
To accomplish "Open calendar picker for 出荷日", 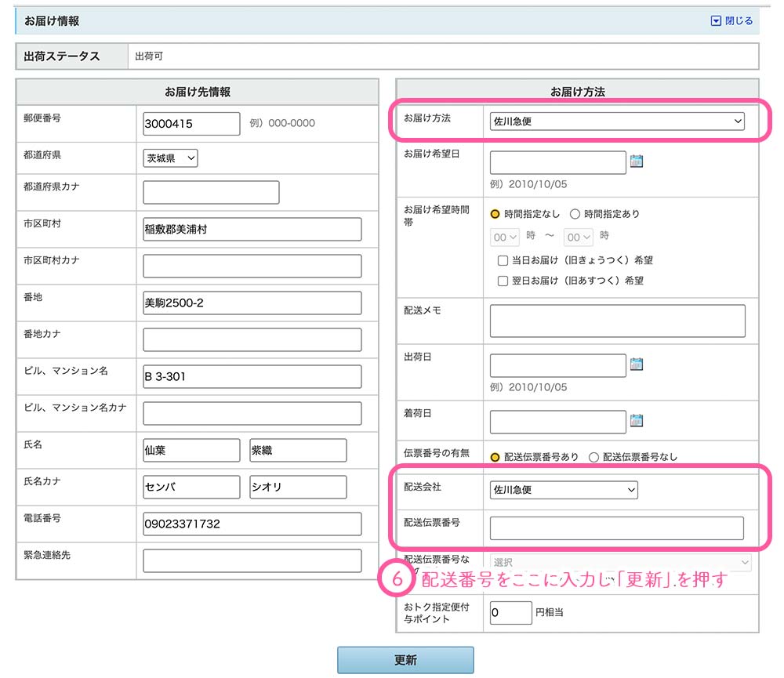I will [637, 364].
